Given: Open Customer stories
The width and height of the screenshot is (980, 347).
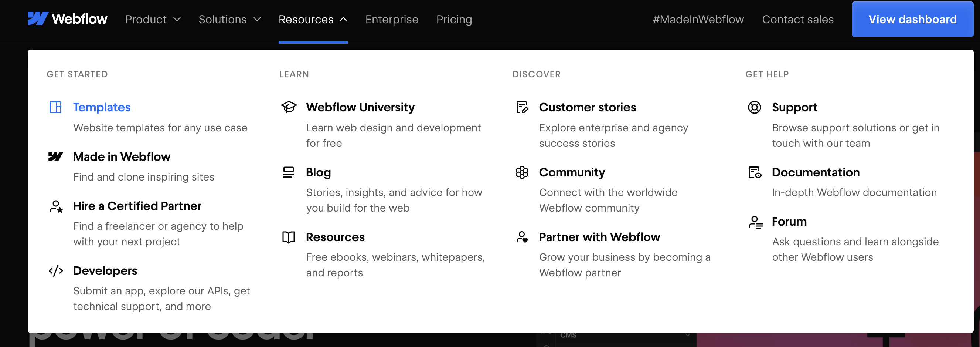Looking at the screenshot, I should click(x=587, y=107).
